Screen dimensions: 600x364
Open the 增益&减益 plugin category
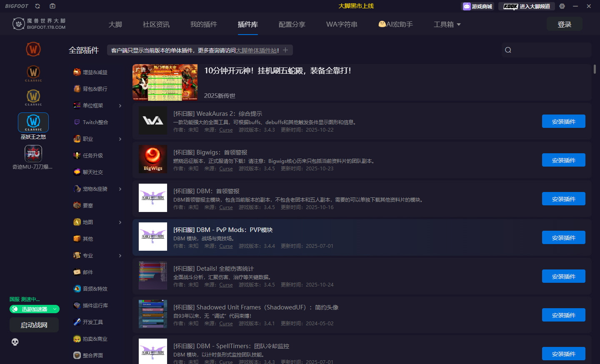point(90,72)
